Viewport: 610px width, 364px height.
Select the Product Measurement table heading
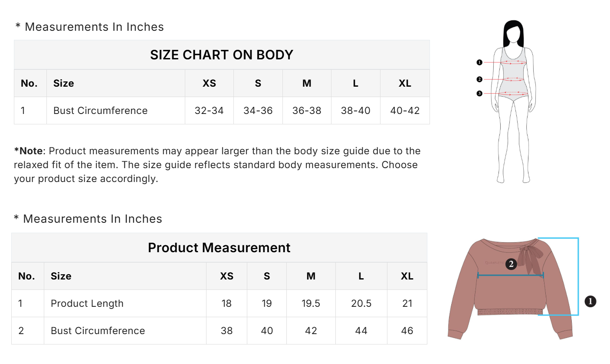coord(219,247)
